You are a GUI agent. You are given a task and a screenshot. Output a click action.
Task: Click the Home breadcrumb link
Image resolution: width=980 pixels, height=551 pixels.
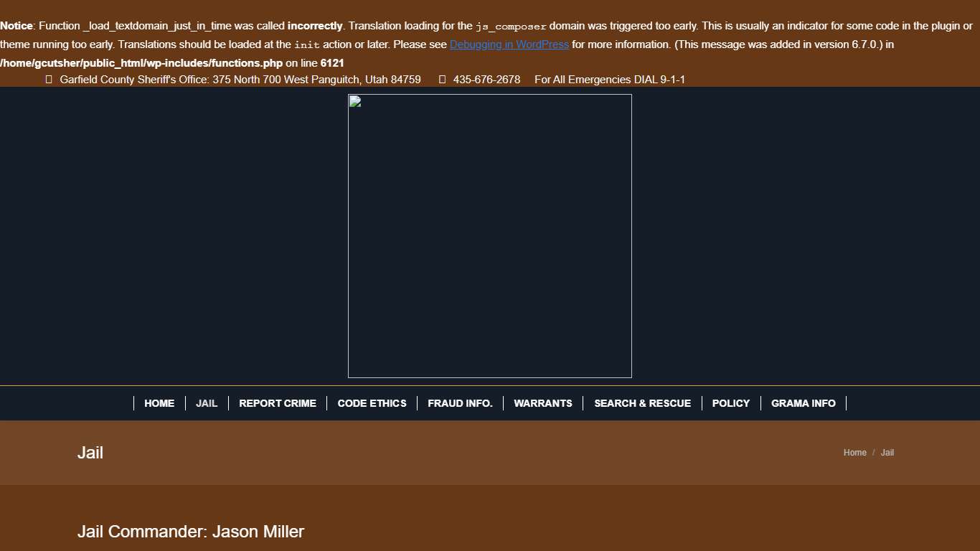[854, 453]
